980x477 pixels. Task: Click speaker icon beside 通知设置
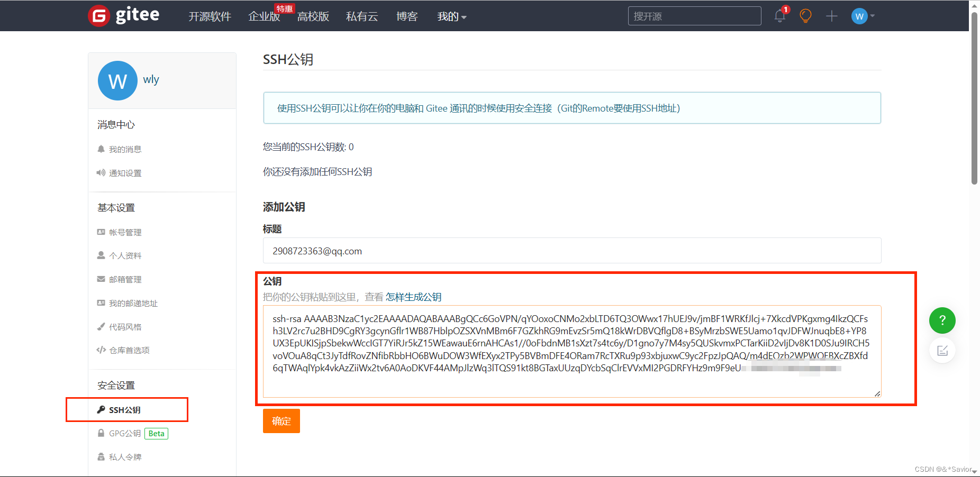pyautogui.click(x=101, y=172)
